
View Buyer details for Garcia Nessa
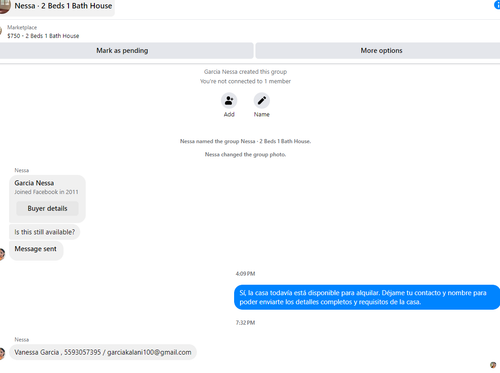point(47,208)
